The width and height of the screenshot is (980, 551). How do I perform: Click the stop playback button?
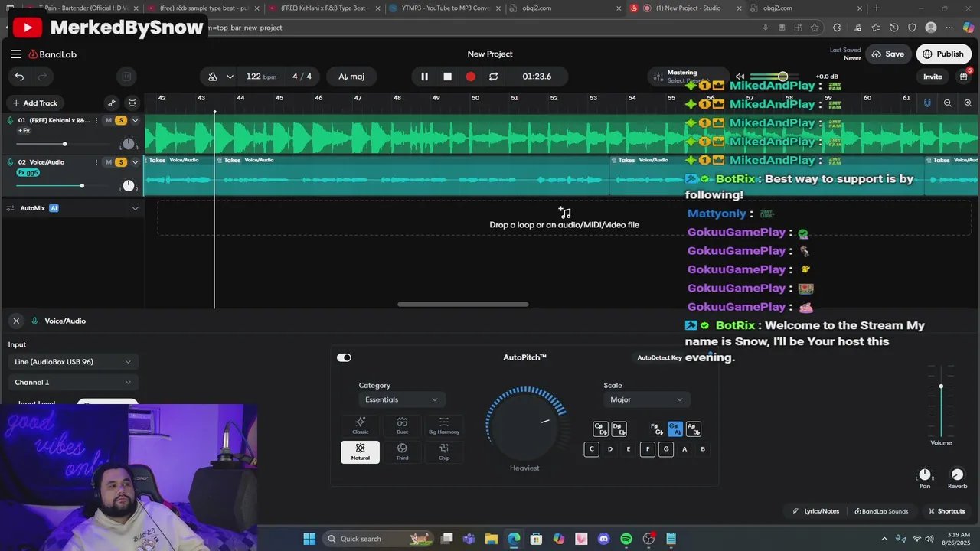pyautogui.click(x=447, y=77)
